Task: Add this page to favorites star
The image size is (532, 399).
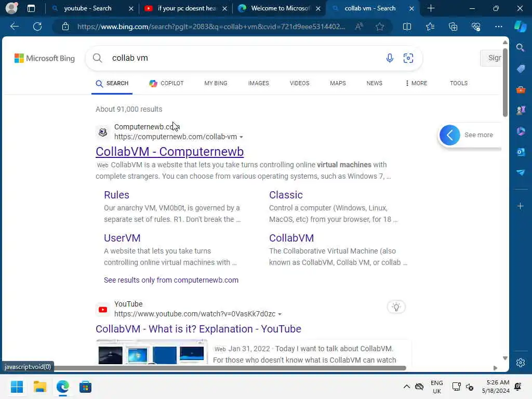Action: coord(380,26)
